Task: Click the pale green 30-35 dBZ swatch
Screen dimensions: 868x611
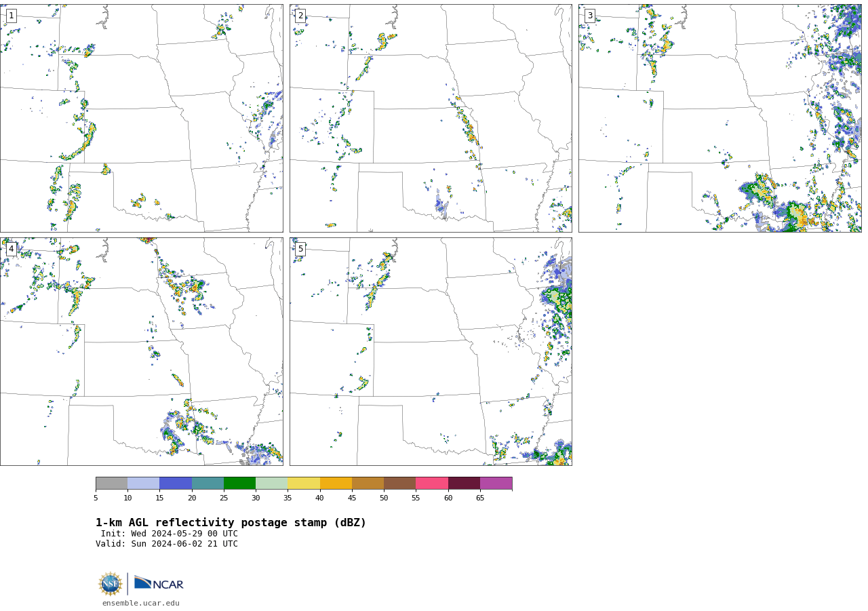Action: point(272,484)
